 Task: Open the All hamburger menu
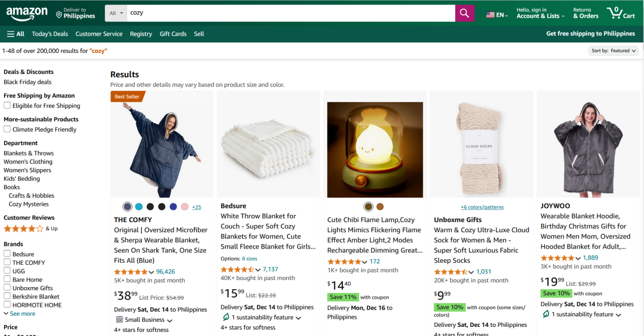[16, 34]
